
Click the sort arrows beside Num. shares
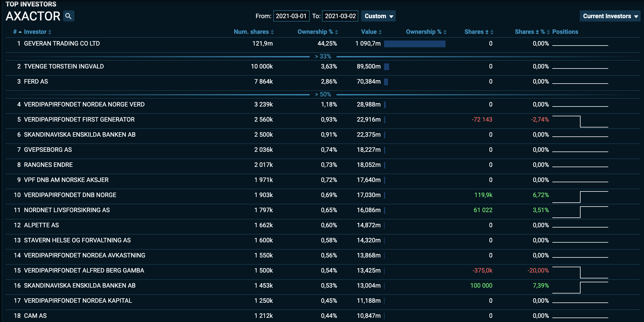[x=272, y=32]
